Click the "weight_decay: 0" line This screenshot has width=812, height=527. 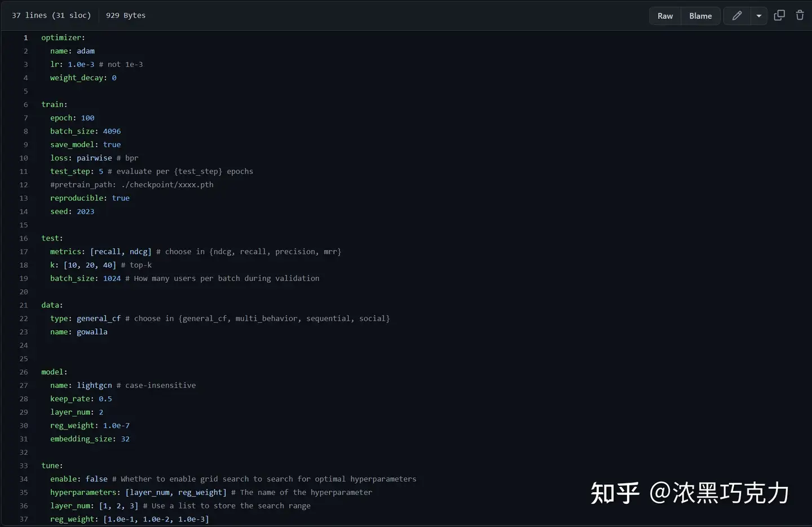pos(83,78)
